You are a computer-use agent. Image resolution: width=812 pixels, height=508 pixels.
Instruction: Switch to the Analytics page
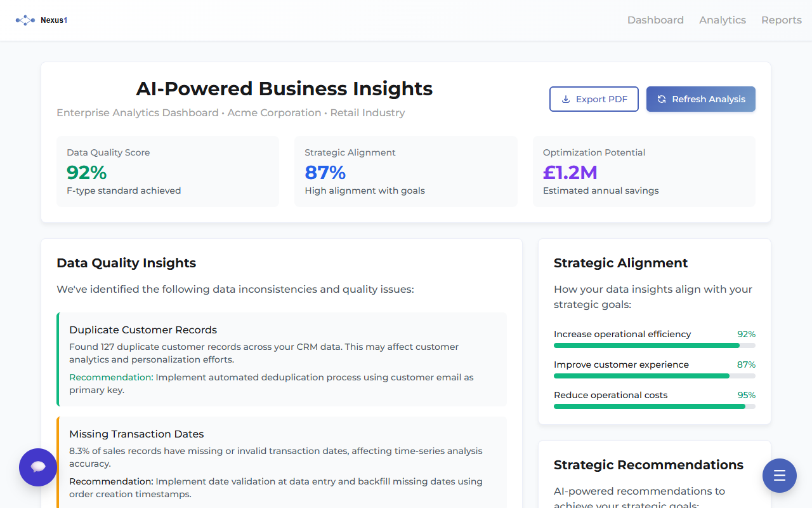point(723,20)
